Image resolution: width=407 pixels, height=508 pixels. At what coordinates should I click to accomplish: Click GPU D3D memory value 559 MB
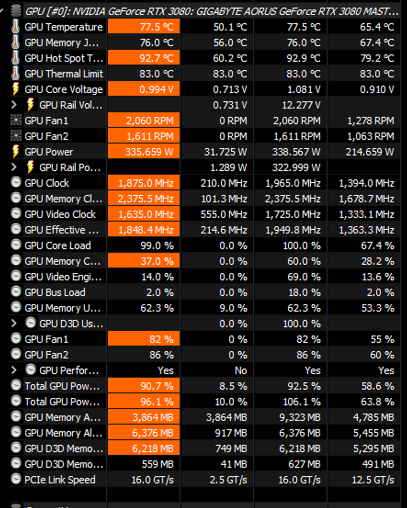pyautogui.click(x=158, y=464)
